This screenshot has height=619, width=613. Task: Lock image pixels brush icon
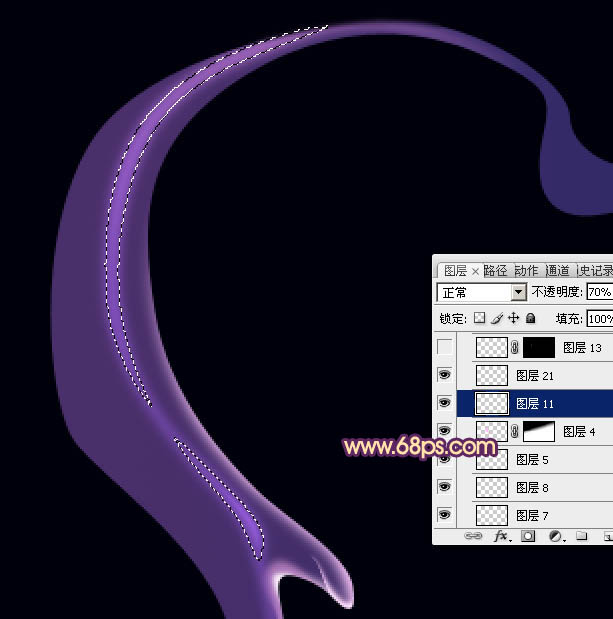coord(496,319)
